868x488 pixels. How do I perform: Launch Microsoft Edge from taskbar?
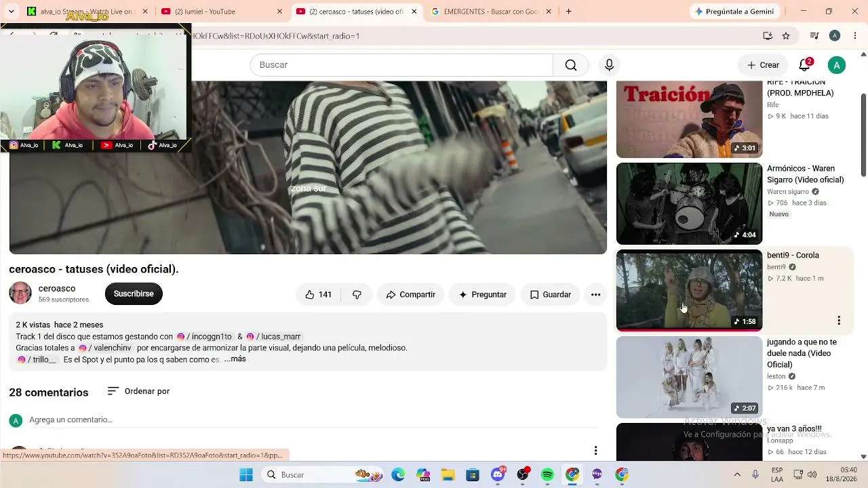pos(398,474)
